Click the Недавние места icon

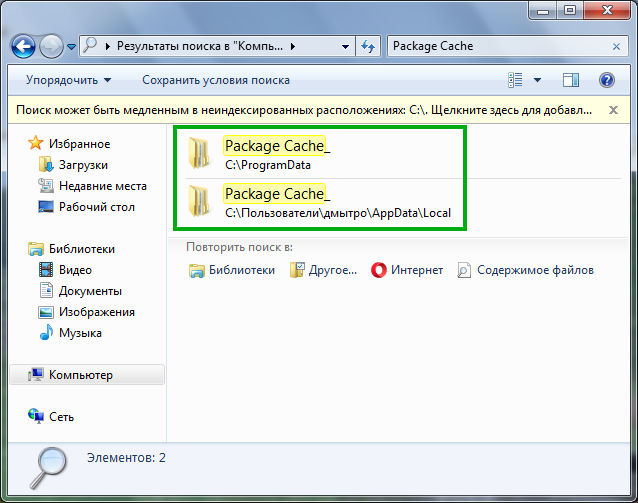[46, 186]
